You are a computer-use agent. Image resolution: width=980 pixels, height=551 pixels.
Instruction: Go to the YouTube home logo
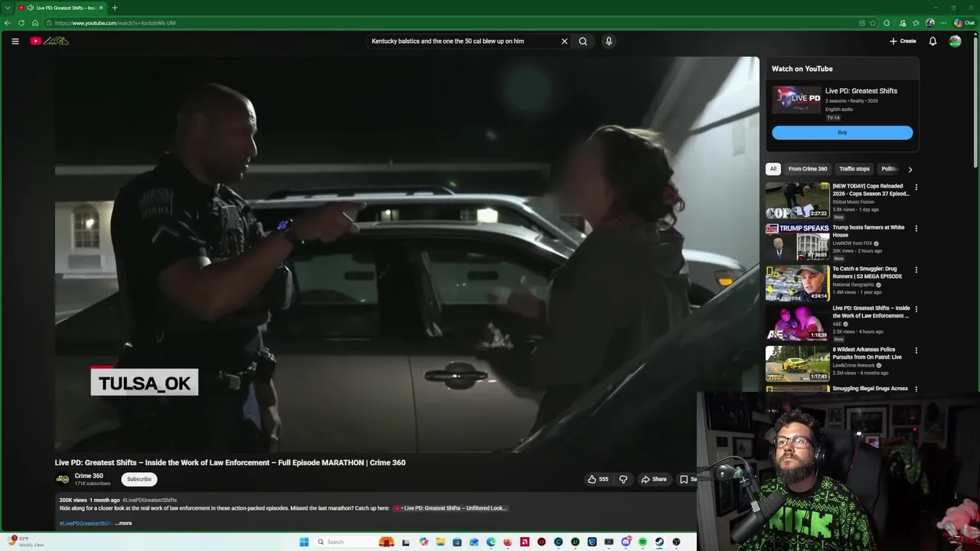50,41
